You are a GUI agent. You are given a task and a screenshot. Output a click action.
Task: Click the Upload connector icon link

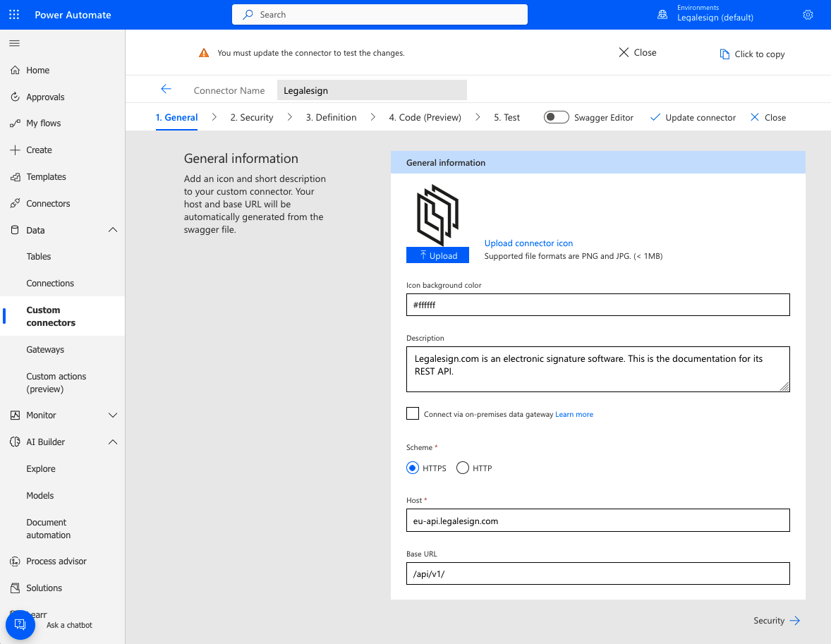click(x=528, y=243)
